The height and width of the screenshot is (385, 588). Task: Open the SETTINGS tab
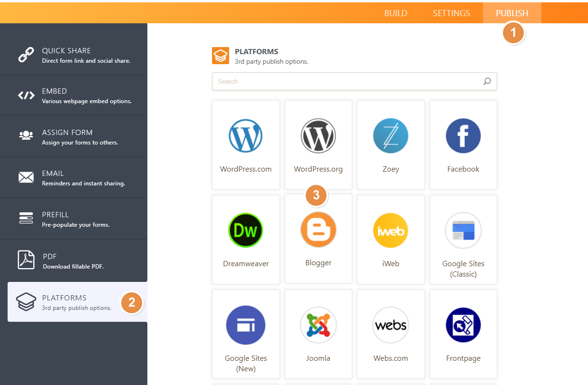[x=451, y=13]
